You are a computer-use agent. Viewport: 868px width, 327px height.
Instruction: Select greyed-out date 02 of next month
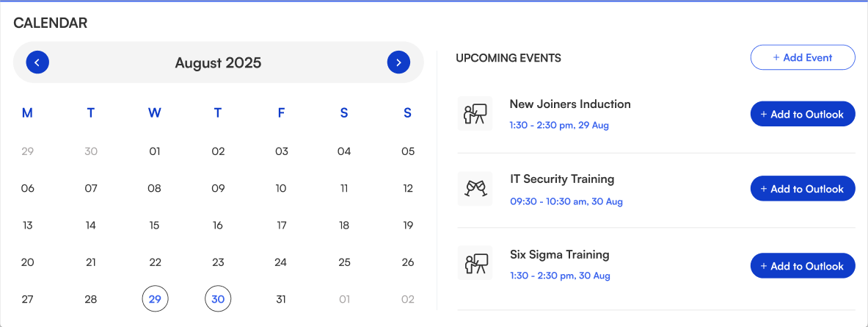408,299
